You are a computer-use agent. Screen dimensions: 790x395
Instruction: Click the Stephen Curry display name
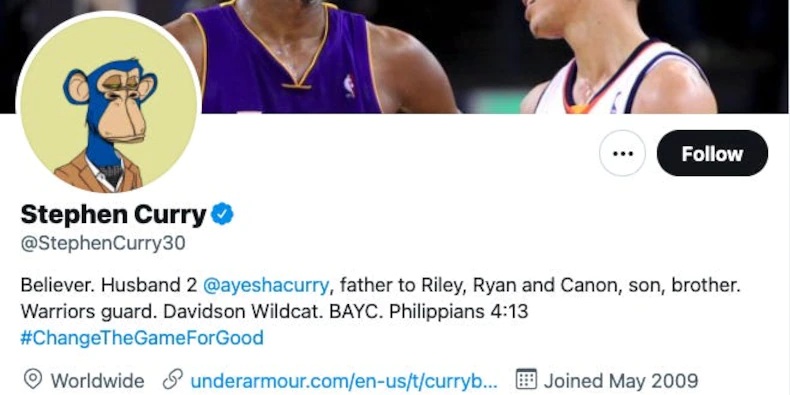click(113, 215)
